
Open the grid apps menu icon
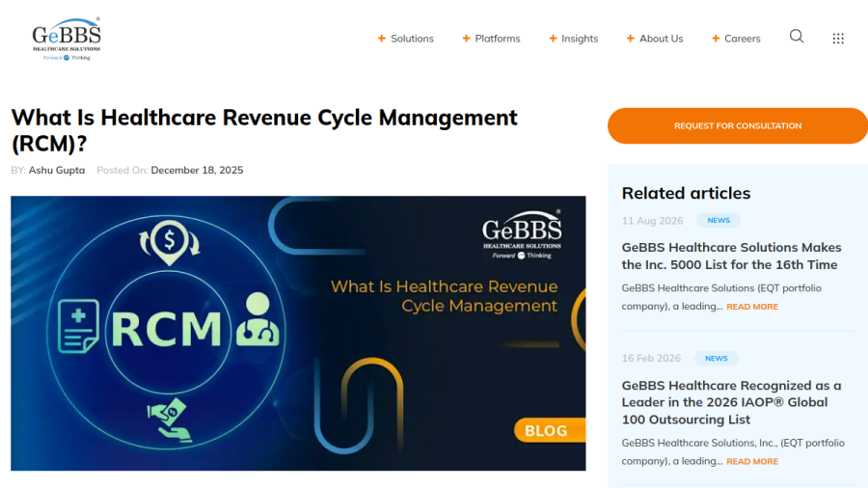click(838, 39)
